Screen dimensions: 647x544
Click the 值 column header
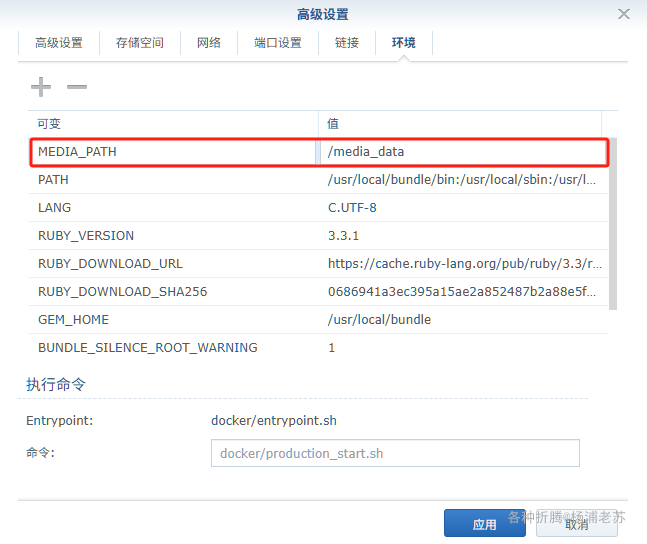pos(460,124)
